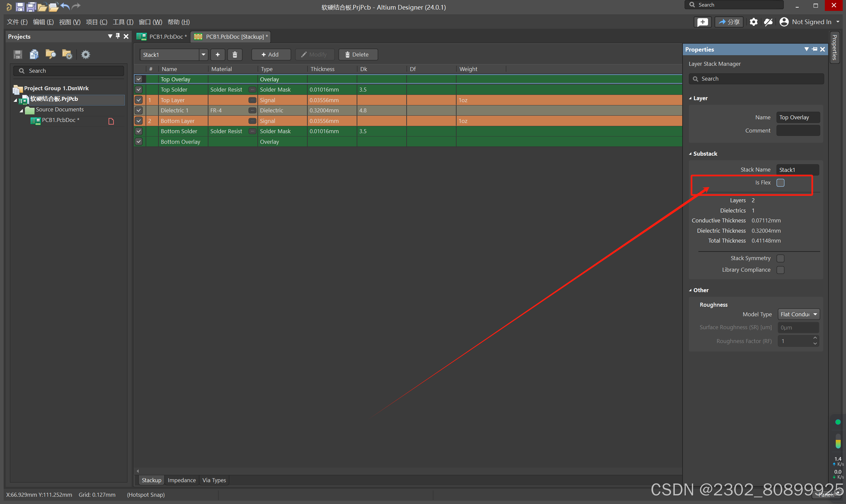
Task: Switch to the Impedance tab
Action: point(182,480)
